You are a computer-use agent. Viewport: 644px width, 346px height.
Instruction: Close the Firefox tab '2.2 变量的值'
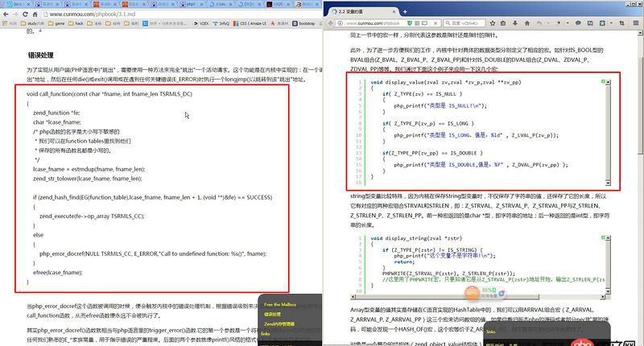(394, 11)
